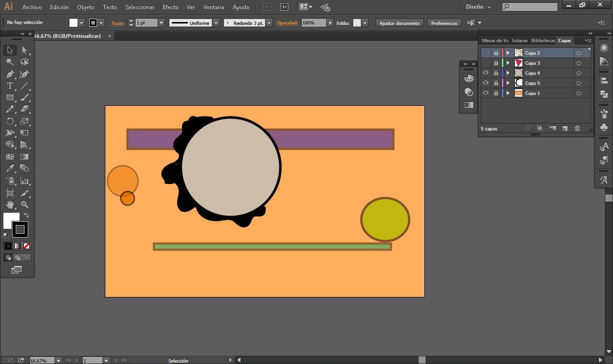Click the white Fill color swatch
This screenshot has width=613, height=364.
pos(11,220)
